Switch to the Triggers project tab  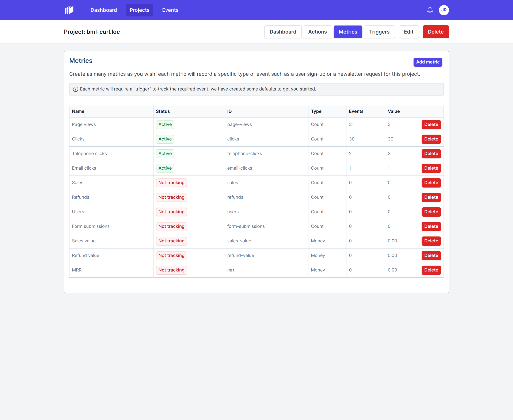379,32
